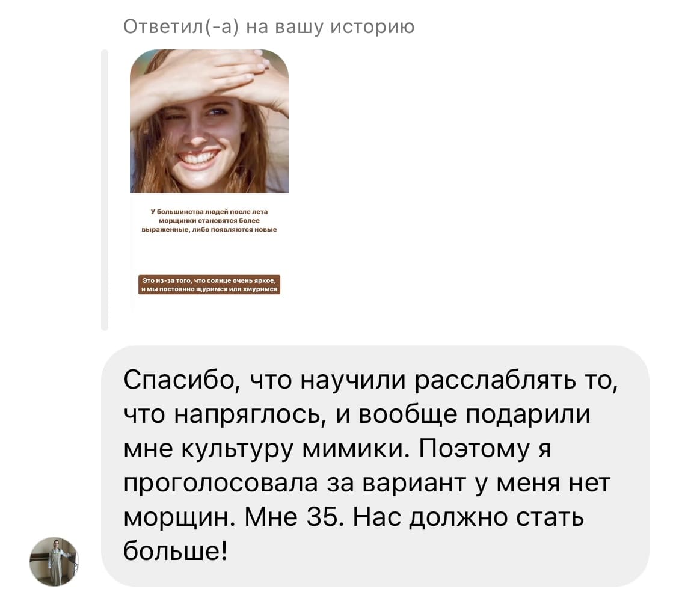Click the word "Поэтому" in the message
679x616 pixels.
tap(474, 449)
